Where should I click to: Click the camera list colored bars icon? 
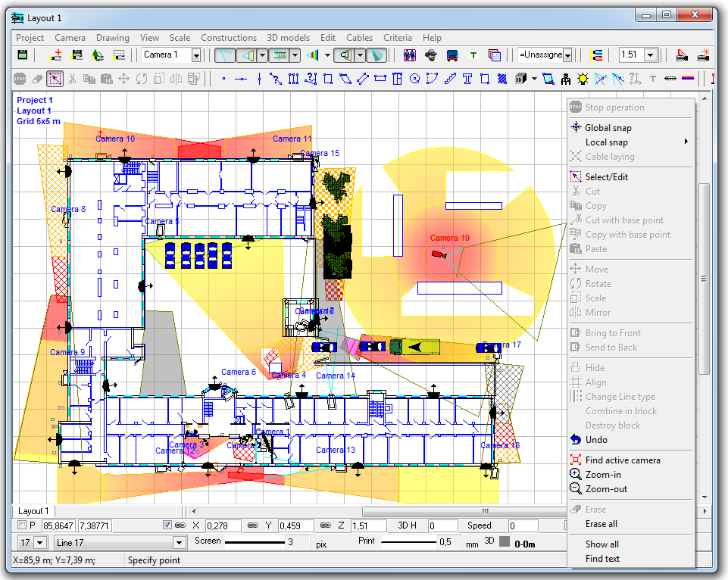point(596,55)
